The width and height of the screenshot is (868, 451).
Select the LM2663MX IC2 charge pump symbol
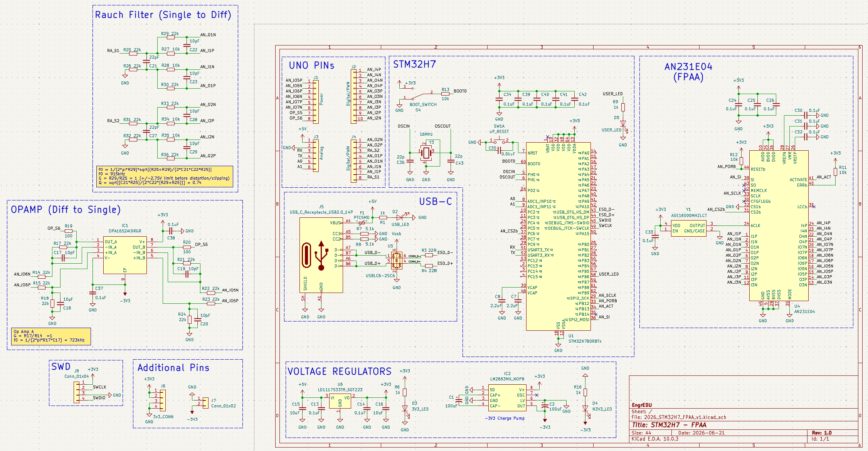pyautogui.click(x=507, y=397)
